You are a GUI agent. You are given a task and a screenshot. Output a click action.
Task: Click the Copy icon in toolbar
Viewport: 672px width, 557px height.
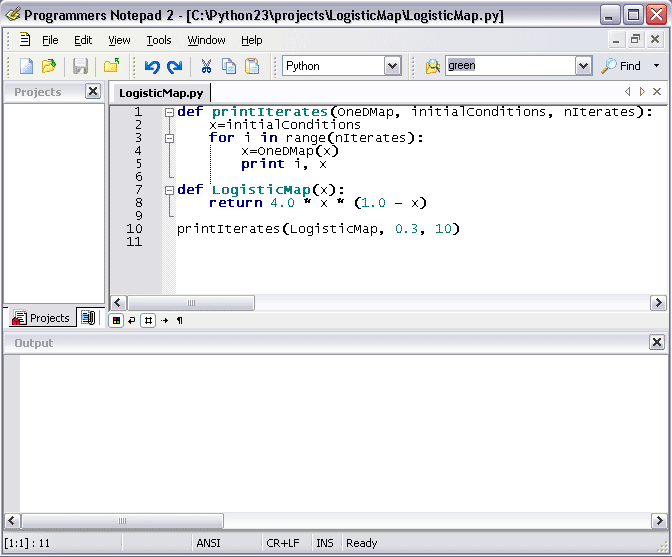229,66
